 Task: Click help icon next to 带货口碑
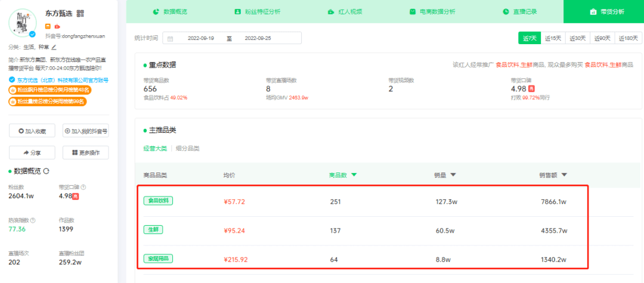(x=83, y=187)
